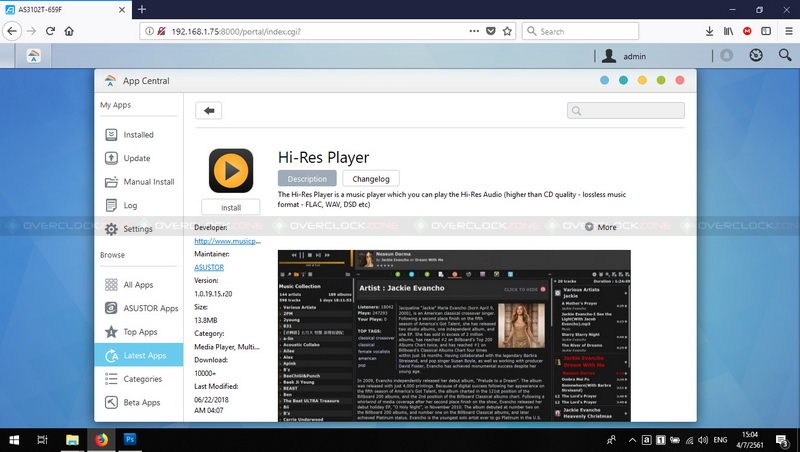Image resolution: width=800 pixels, height=452 pixels.
Task: Open the ADM globe tools icon
Action: (756, 55)
